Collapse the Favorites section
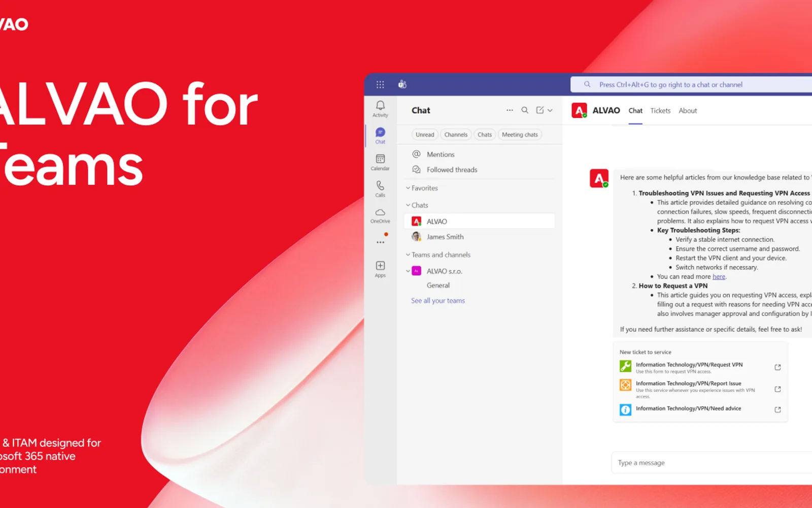The width and height of the screenshot is (812, 508). click(408, 188)
